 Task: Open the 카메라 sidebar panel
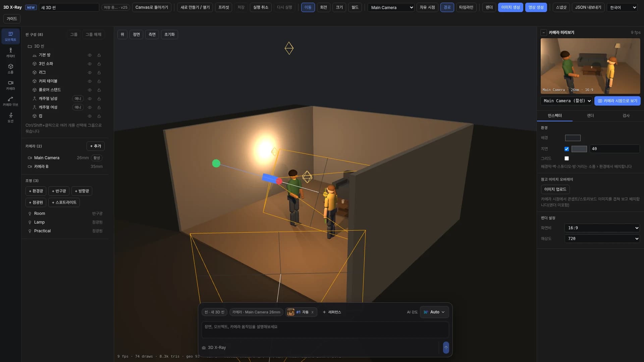pos(10,85)
